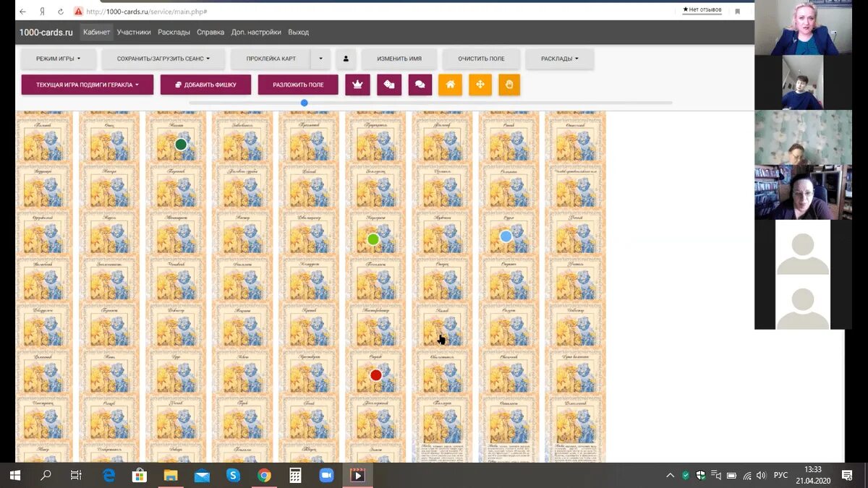The image size is (868, 488).
Task: Click the 'Выход' menu item
Action: (298, 32)
